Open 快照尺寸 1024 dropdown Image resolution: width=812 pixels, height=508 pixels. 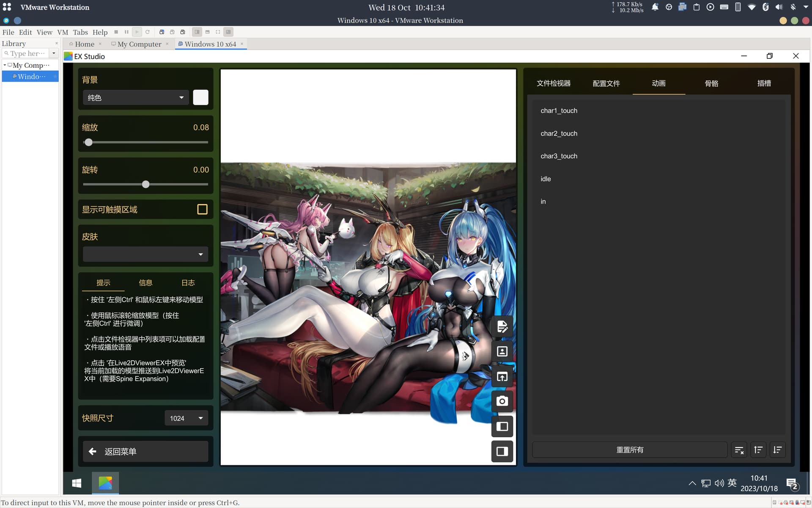[186, 418]
